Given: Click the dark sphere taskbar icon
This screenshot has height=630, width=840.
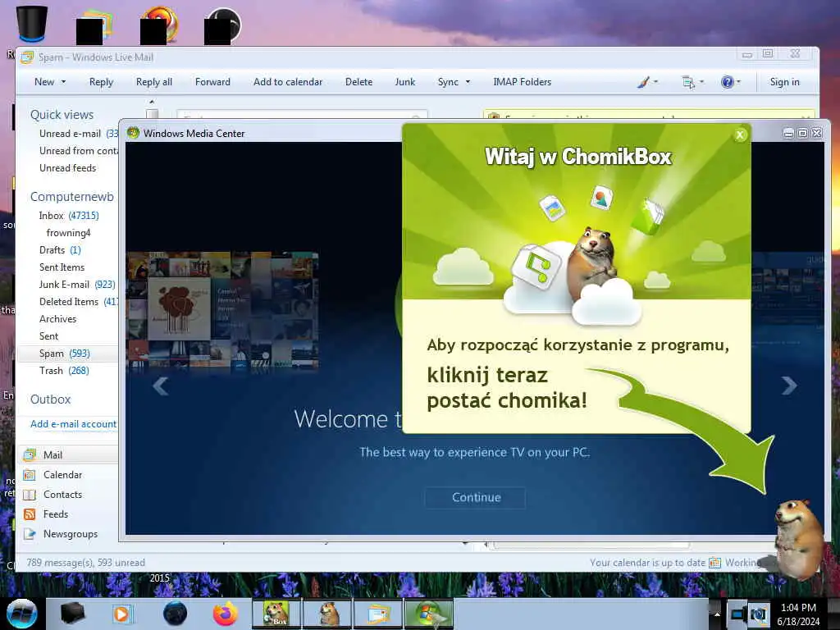Looking at the screenshot, I should [175, 614].
